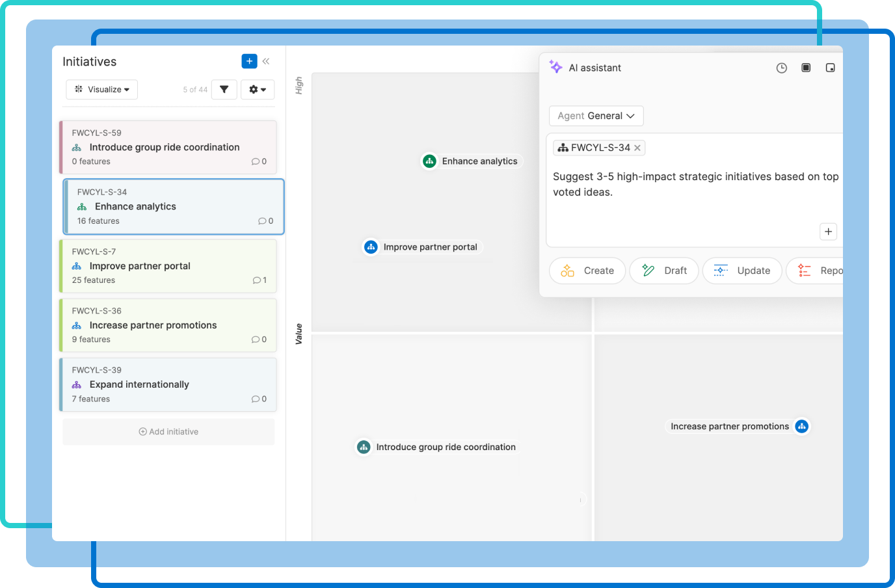Viewport: 895px width, 588px height.
Task: Click the AI assistant sparkle icon
Action: point(555,66)
